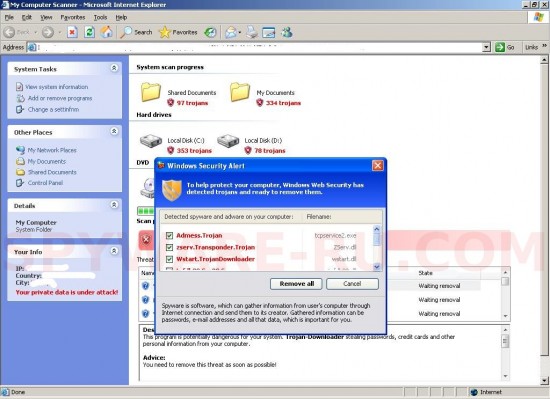The width and height of the screenshot is (550, 399).
Task: Click the Go button next to Address
Action: [505, 47]
